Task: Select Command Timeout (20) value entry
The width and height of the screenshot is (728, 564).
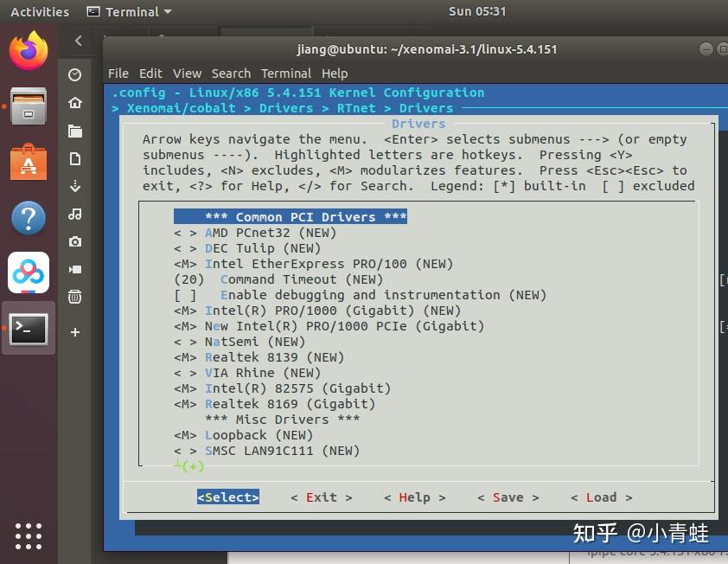Action: (x=278, y=279)
